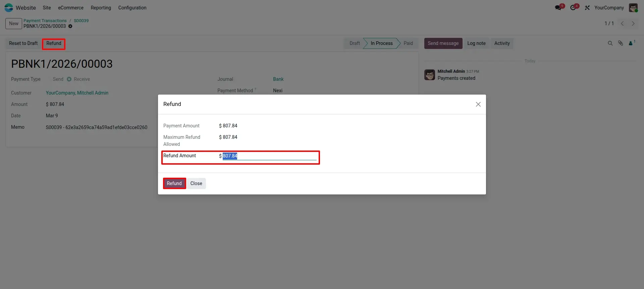
Task: Click the Nexi payment method value
Action: [278, 91]
